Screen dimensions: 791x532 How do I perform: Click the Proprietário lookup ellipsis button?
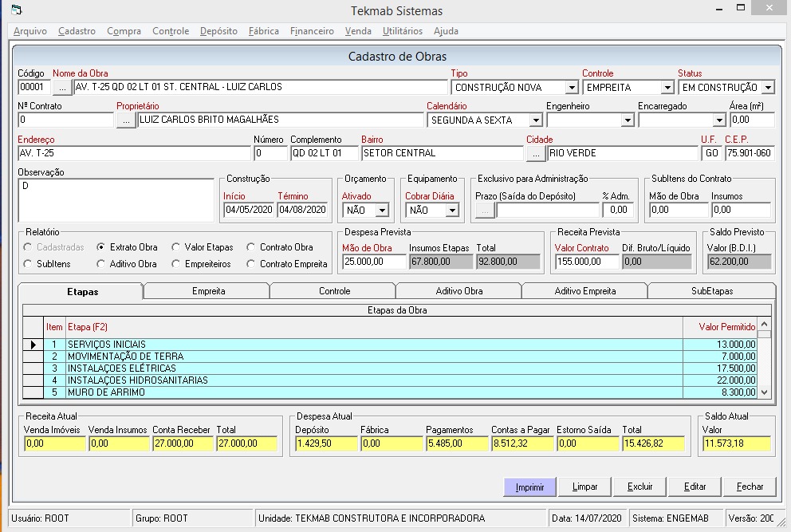(126, 120)
